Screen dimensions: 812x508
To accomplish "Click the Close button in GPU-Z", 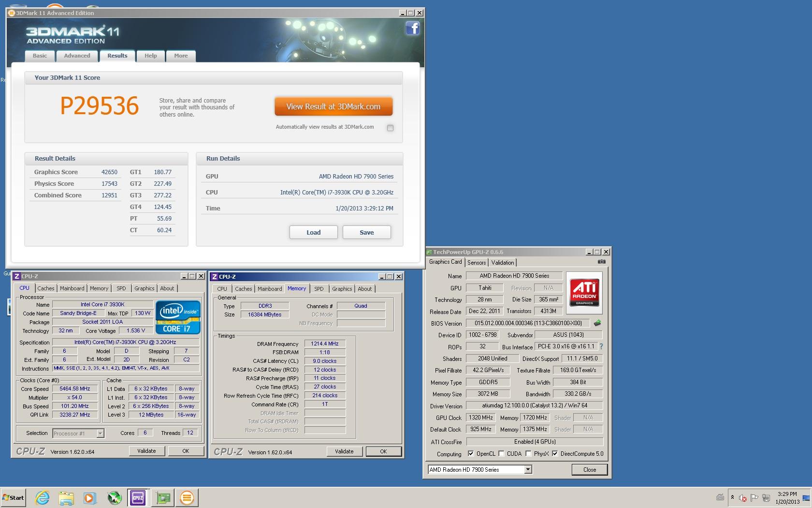I will pyautogui.click(x=590, y=470).
